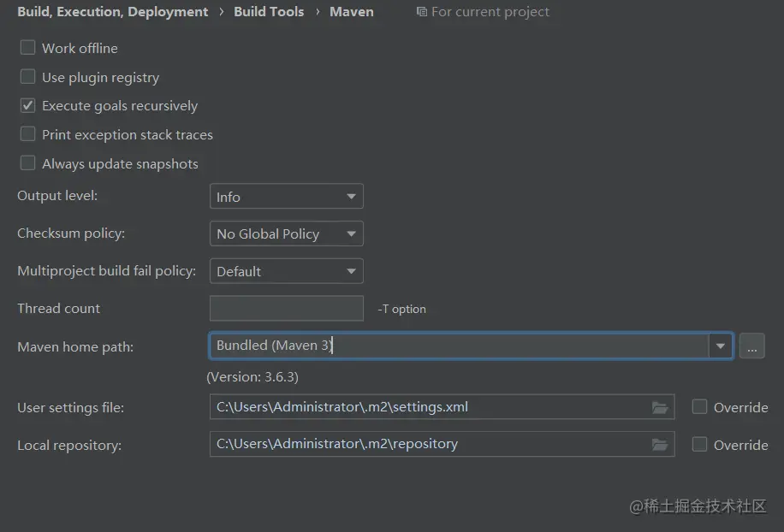Viewport: 784px width, 532px height.
Task: Click the For current project copy icon
Action: coord(421,12)
